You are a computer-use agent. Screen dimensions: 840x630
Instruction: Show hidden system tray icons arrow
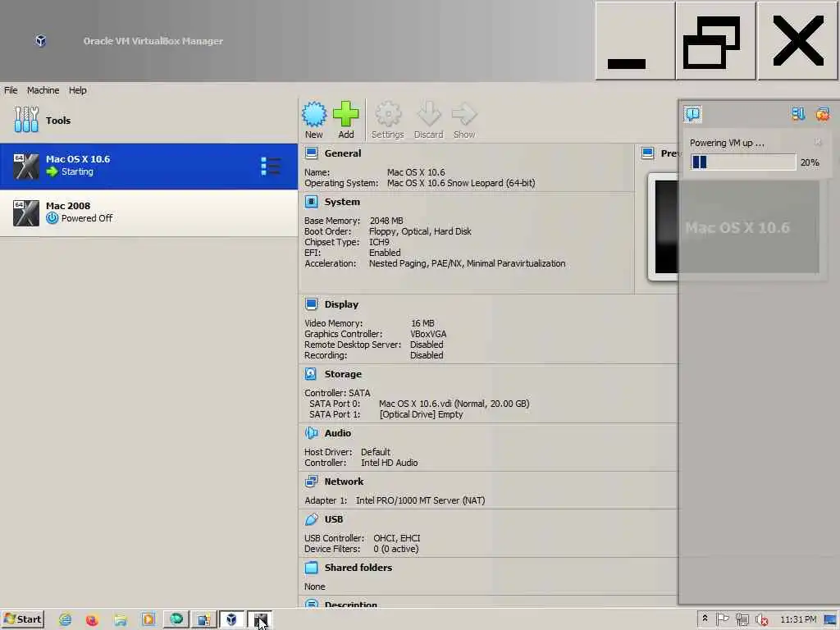705,619
